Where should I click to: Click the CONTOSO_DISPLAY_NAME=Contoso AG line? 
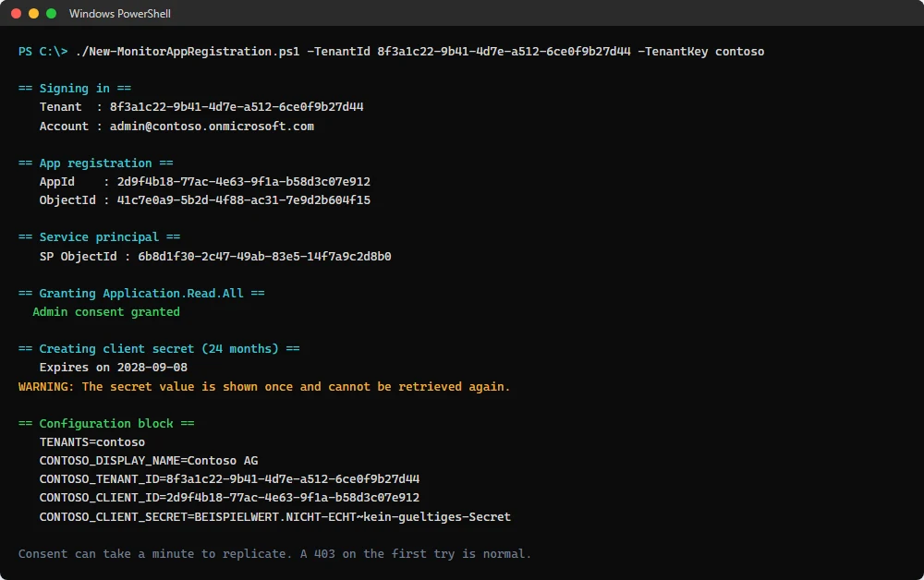click(149, 461)
